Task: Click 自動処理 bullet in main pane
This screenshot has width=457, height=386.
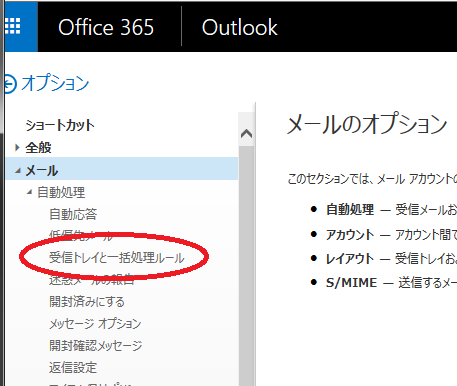Action: [x=350, y=209]
